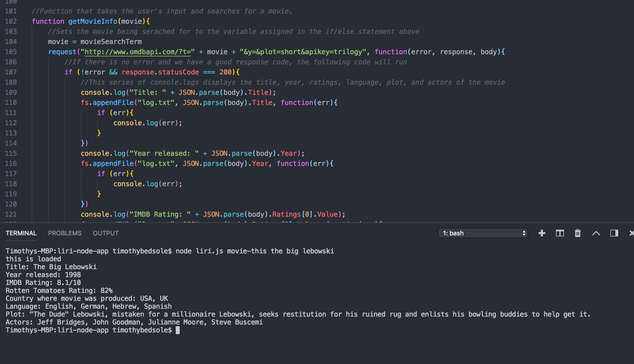Switch to the PROBLEMS tab

64,233
